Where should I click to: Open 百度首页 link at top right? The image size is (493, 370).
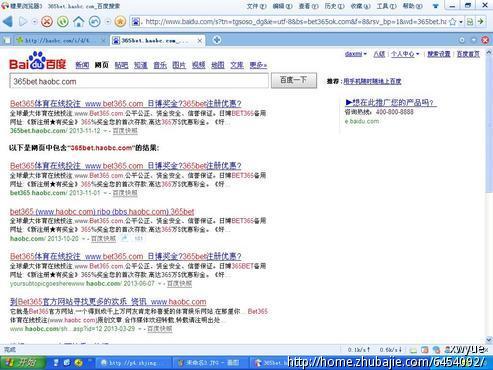click(468, 54)
